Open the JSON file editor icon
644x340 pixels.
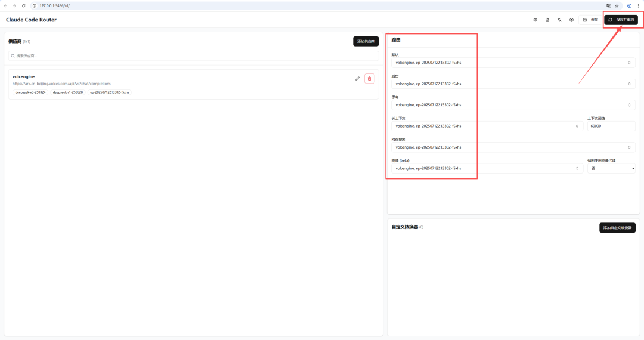[547, 20]
